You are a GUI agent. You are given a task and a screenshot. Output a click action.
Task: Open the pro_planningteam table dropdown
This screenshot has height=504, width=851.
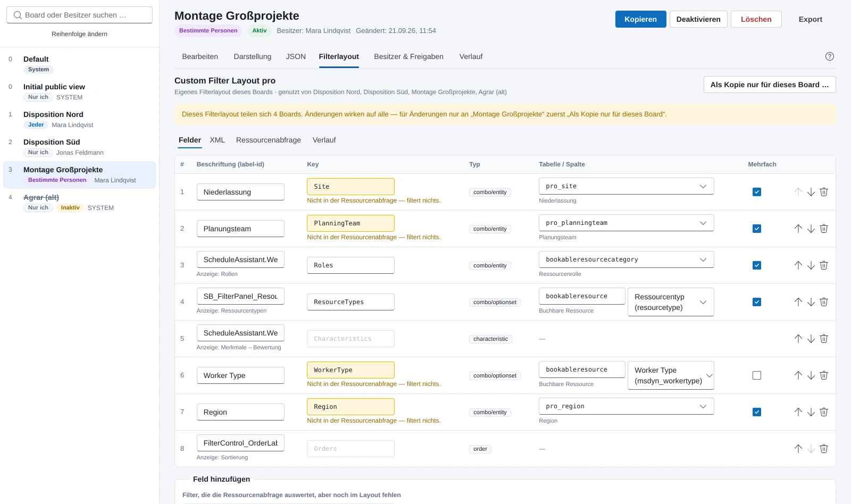[x=626, y=223]
